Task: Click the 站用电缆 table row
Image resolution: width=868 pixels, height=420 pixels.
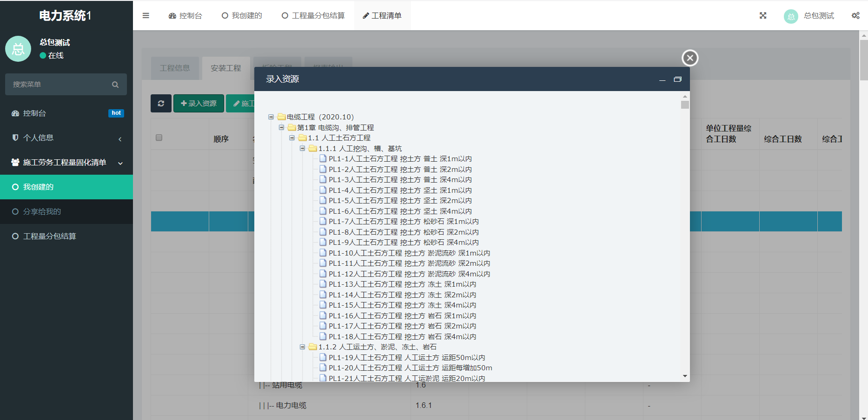Action: click(x=497, y=386)
